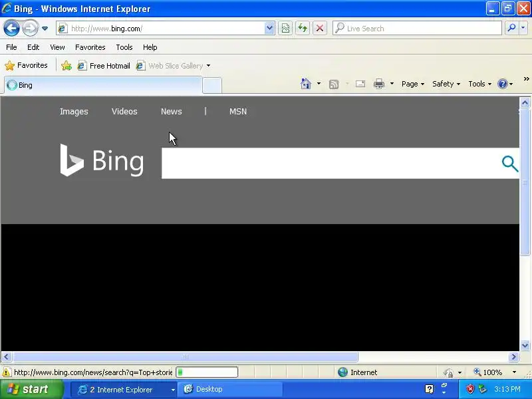Open the recent pages dropdown arrow
The height and width of the screenshot is (399, 532).
(45, 29)
